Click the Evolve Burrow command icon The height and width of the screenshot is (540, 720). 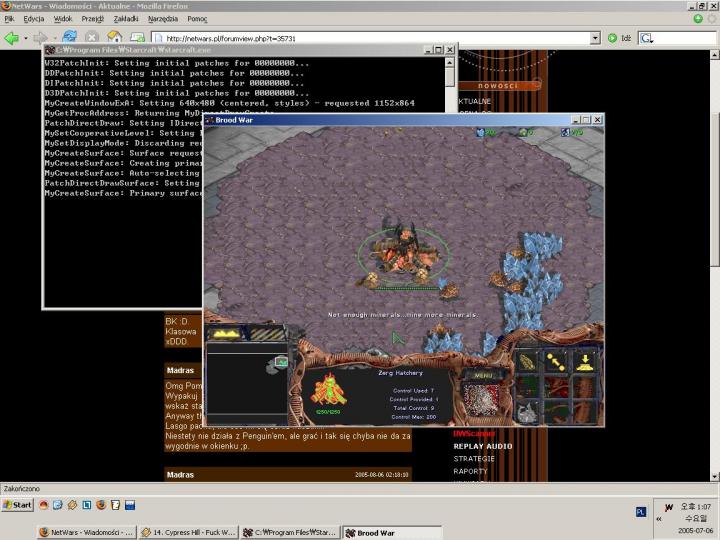(527, 412)
